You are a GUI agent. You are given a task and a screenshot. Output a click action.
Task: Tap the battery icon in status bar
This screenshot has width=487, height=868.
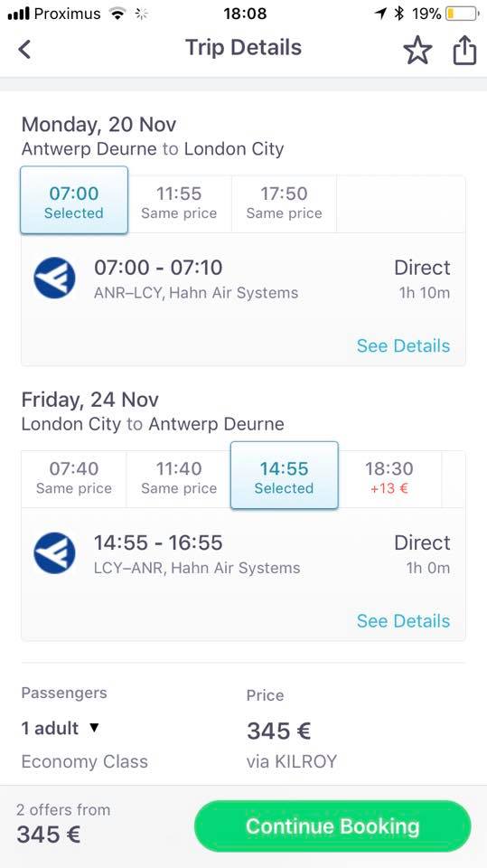462,14
